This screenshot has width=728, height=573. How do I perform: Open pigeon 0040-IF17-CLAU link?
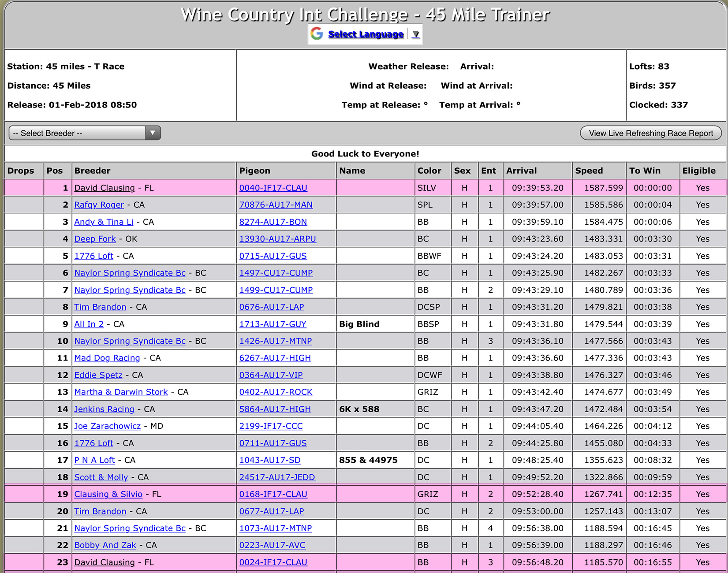[273, 188]
